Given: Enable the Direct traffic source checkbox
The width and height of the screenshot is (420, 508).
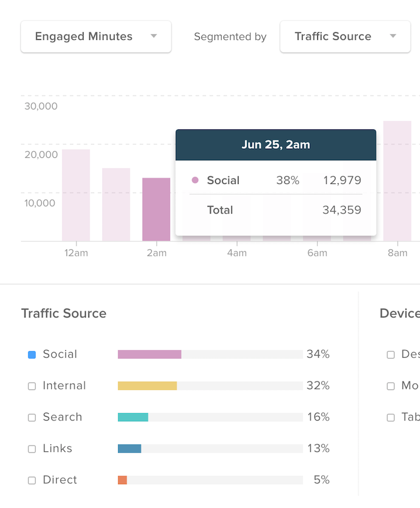Looking at the screenshot, I should (32, 480).
